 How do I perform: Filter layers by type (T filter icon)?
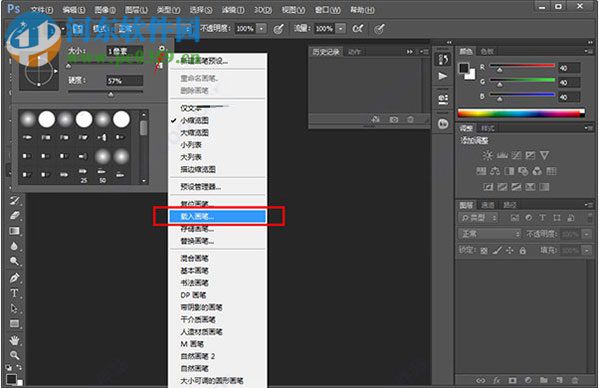pyautogui.click(x=542, y=218)
